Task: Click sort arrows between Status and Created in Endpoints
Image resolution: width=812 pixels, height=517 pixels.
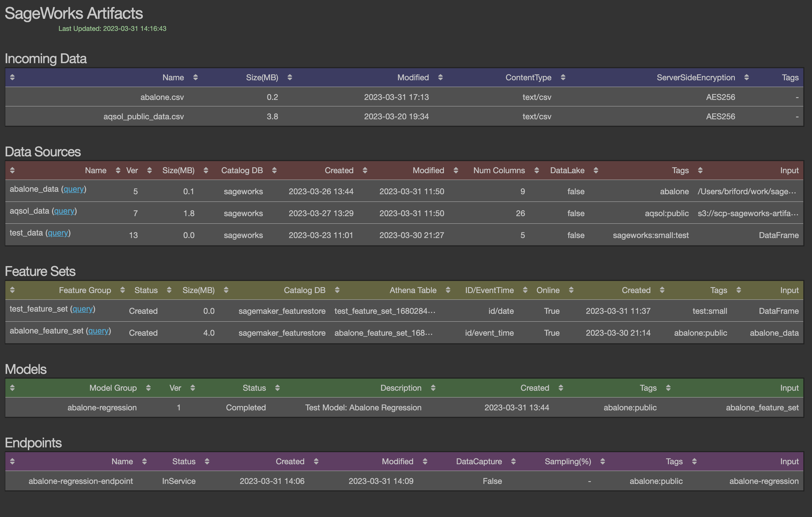Action: tap(207, 461)
